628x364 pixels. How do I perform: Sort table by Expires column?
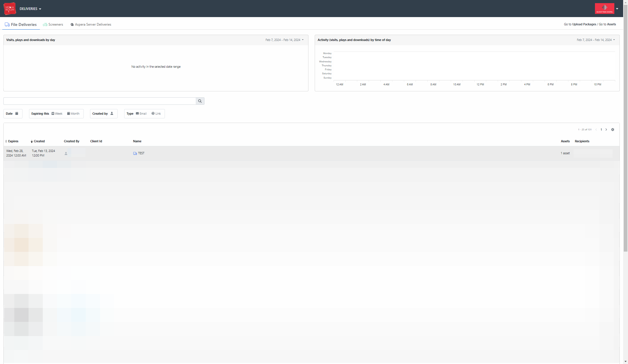(12, 141)
